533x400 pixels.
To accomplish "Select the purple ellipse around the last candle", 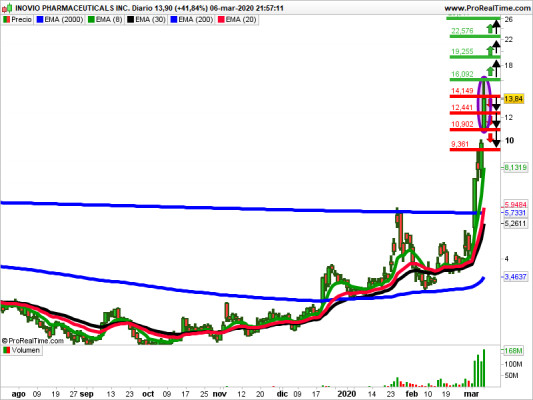I will pyautogui.click(x=484, y=104).
